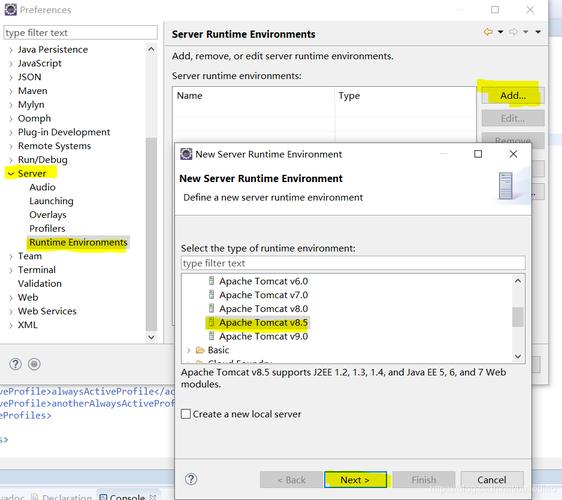
Task: Close the Console tab with its X
Action: [x=152, y=497]
